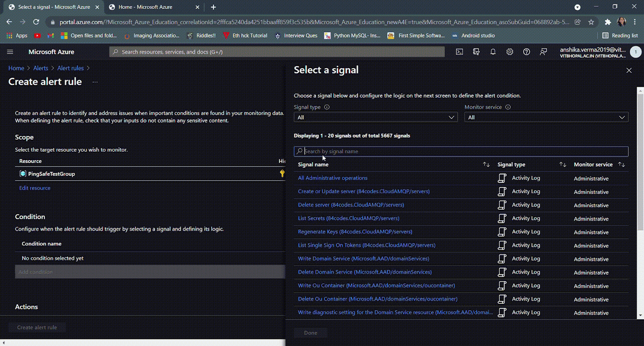644x346 pixels.
Task: Open the Help question mark icon
Action: coord(526,52)
